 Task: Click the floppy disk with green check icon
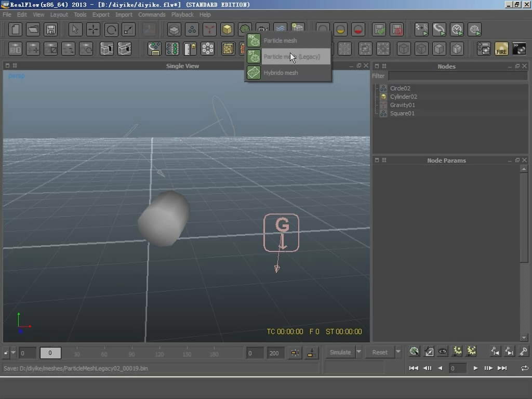click(x=379, y=30)
